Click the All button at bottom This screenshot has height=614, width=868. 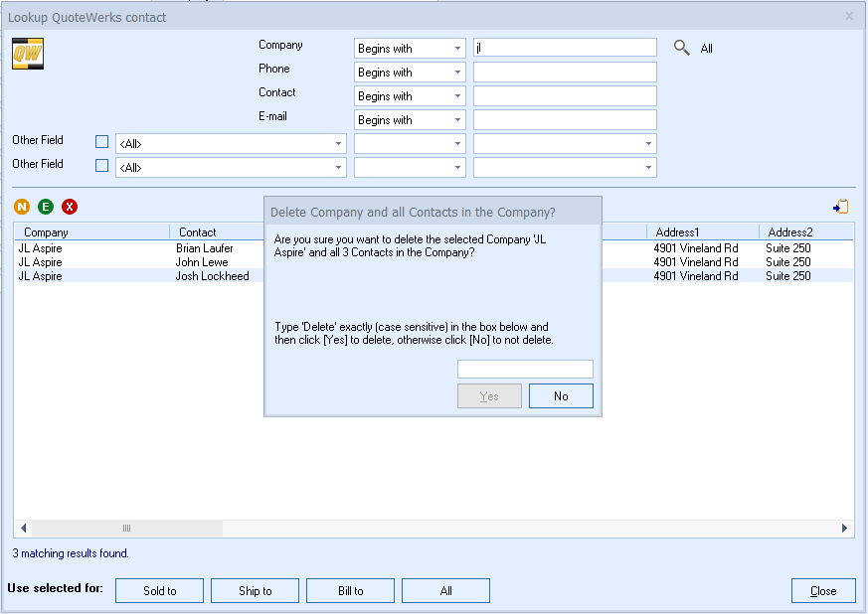(x=445, y=591)
